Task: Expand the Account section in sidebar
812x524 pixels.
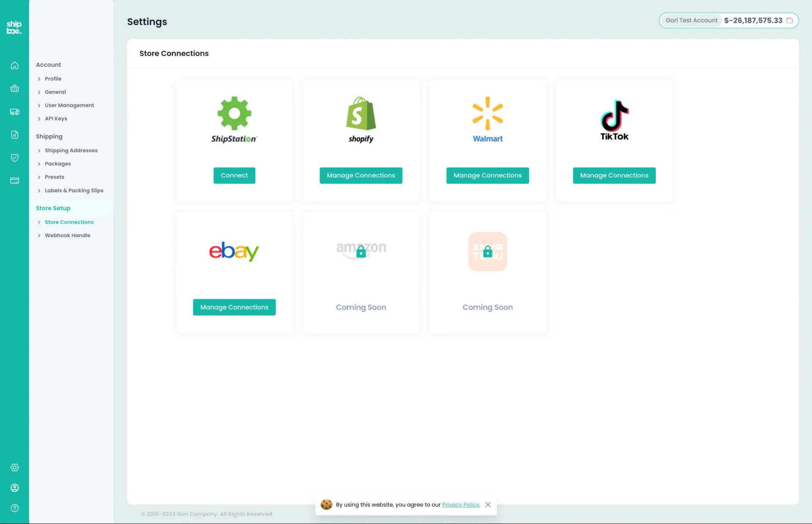Action: 49,65
